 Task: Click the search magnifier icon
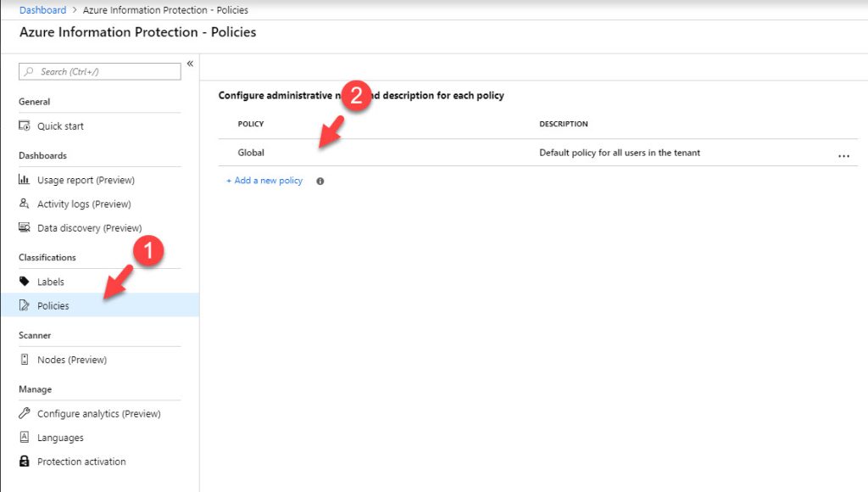26,71
